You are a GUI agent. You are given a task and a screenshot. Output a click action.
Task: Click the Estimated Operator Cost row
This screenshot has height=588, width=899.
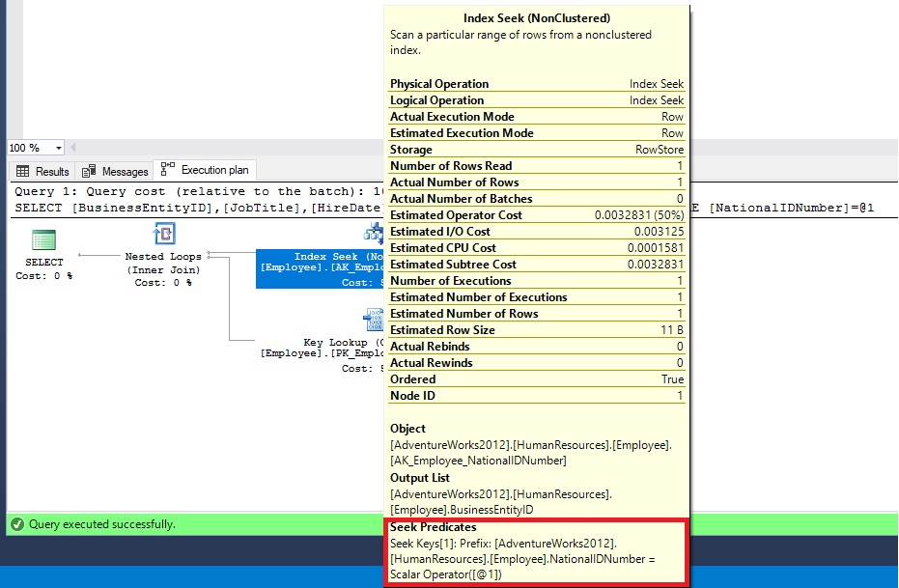click(536, 215)
